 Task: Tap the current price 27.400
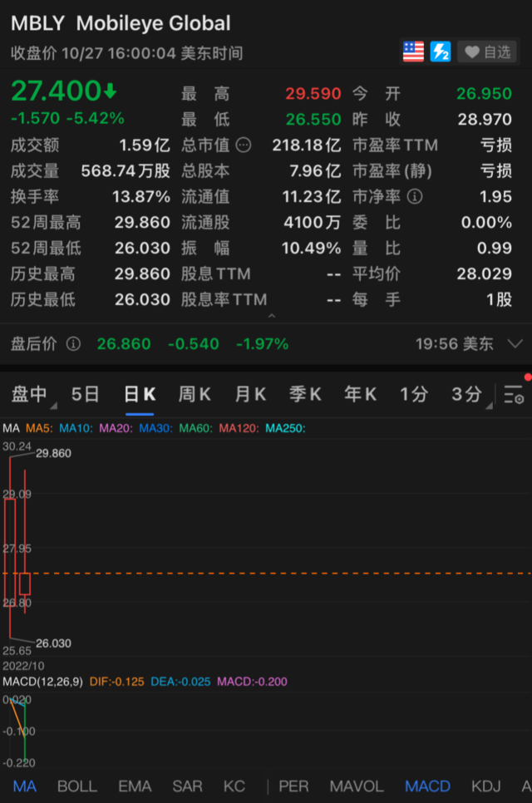57,91
